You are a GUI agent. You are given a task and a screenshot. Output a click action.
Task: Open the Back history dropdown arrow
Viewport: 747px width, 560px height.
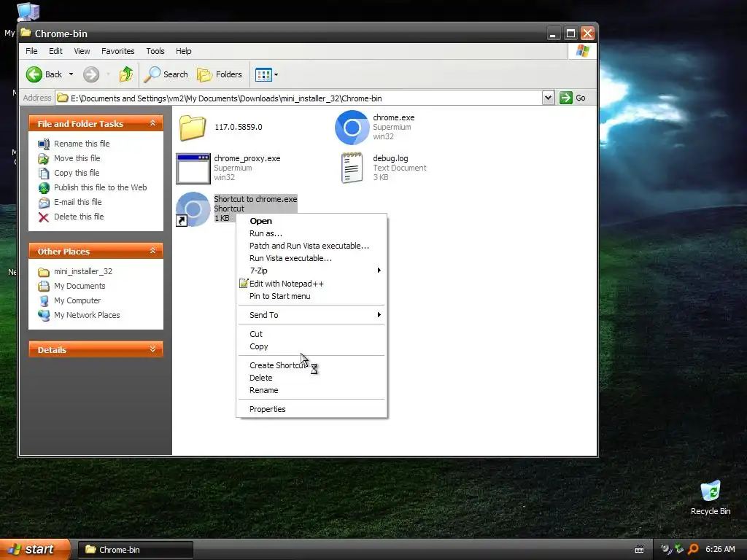tap(71, 74)
